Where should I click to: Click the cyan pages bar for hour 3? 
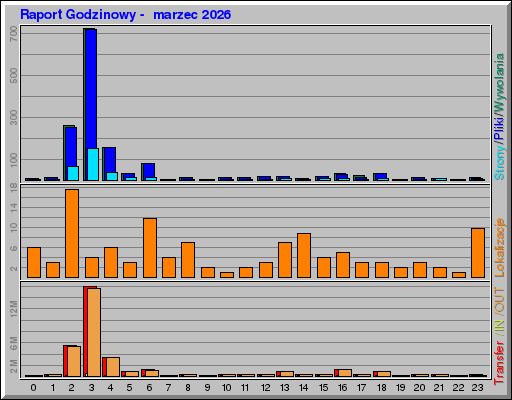tap(93, 164)
